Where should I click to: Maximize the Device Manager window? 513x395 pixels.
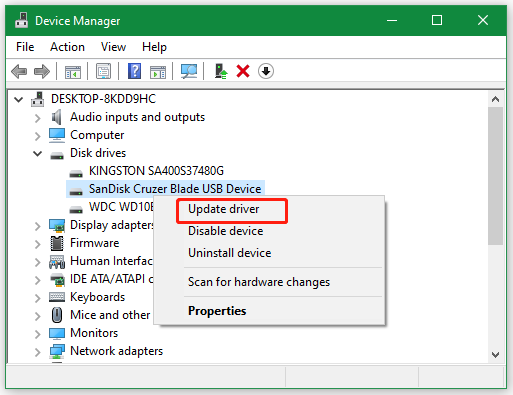437,20
